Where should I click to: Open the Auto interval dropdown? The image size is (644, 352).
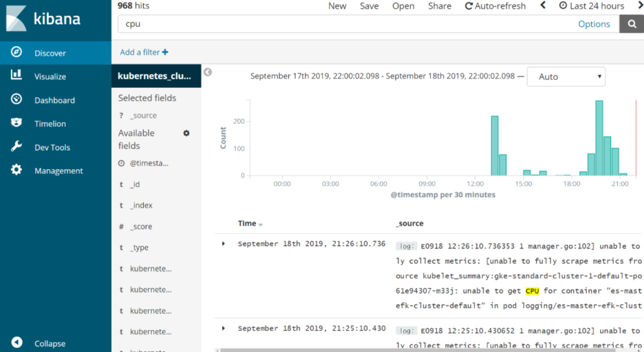(566, 77)
